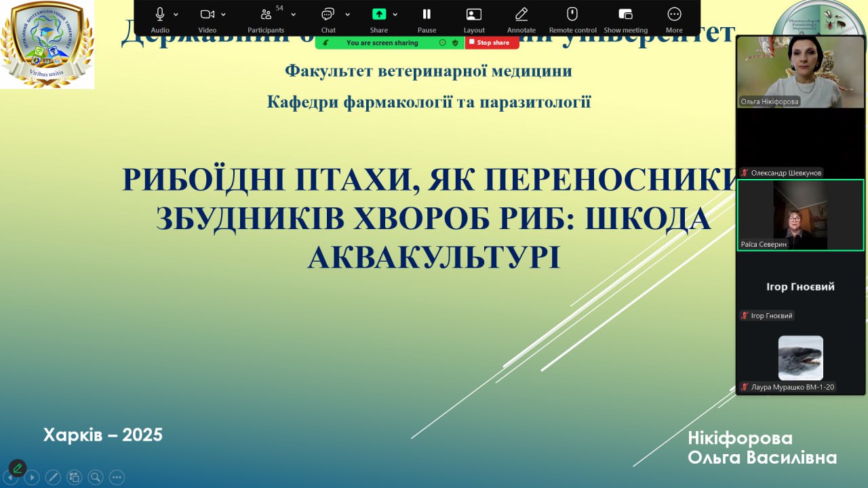Open the Annotate tool

pyautogui.click(x=521, y=14)
